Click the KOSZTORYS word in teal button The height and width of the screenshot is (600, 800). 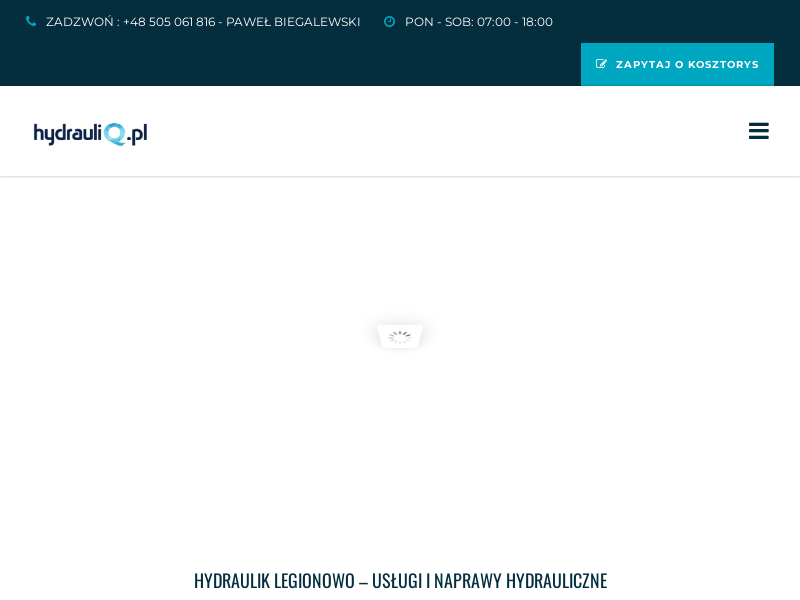tap(723, 64)
